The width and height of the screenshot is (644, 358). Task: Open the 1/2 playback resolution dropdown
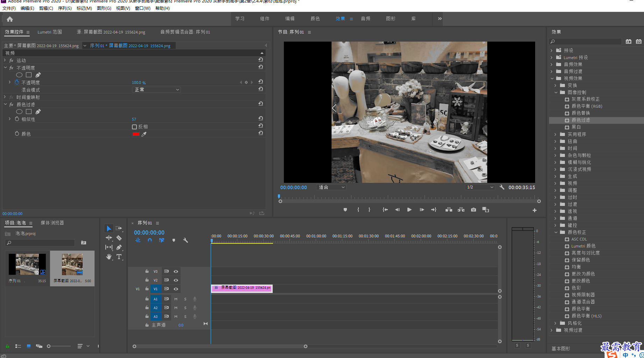[x=480, y=187]
